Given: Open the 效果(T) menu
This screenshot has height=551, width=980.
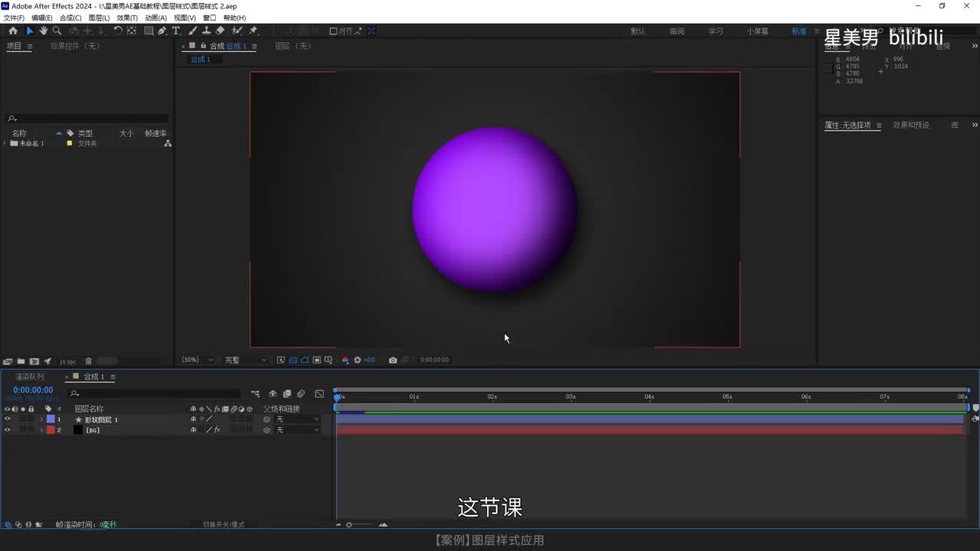Looking at the screenshot, I should pos(127,18).
